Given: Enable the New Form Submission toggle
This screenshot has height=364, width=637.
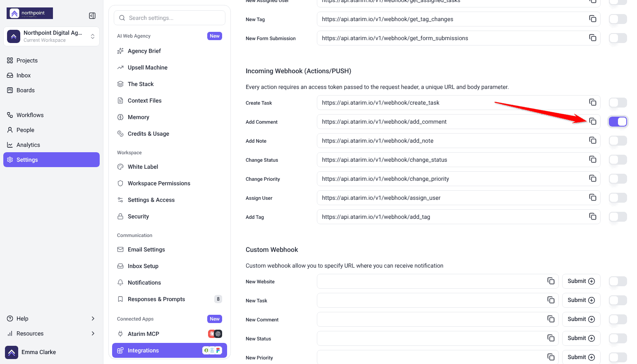Looking at the screenshot, I should [x=618, y=38].
